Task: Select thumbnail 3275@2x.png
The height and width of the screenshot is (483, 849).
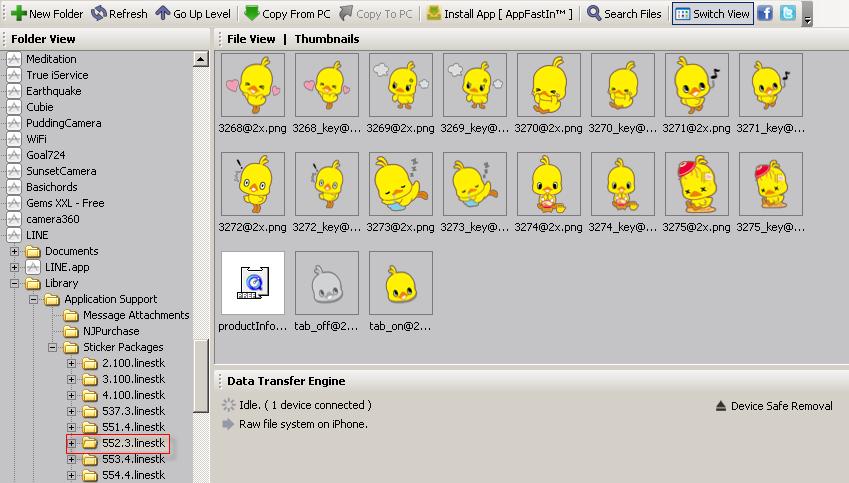Action: click(696, 184)
